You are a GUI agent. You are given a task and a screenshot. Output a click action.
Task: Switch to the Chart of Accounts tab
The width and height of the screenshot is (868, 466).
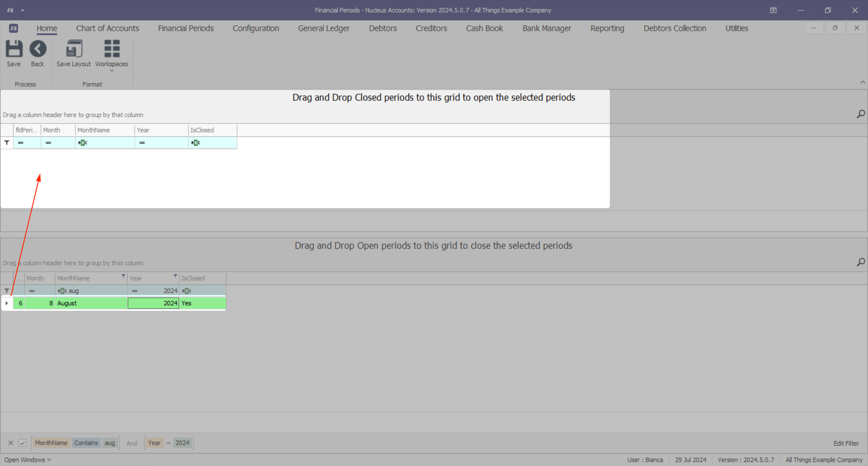[108, 28]
